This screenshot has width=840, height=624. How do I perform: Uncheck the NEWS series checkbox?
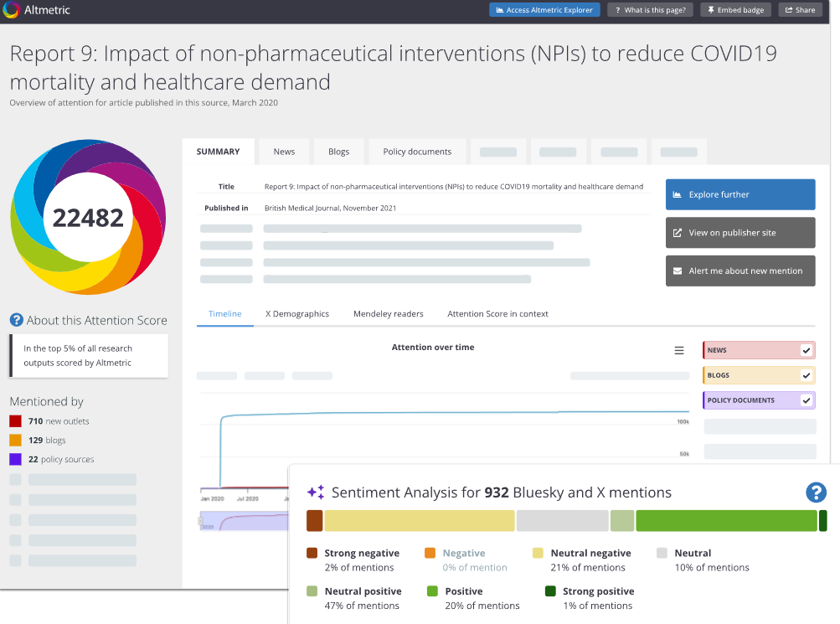(807, 350)
